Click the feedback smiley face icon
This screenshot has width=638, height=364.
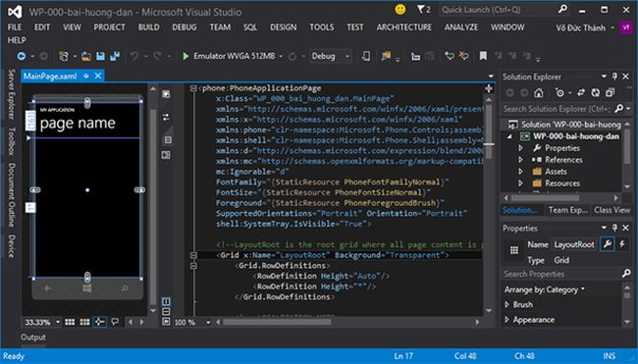pyautogui.click(x=400, y=10)
